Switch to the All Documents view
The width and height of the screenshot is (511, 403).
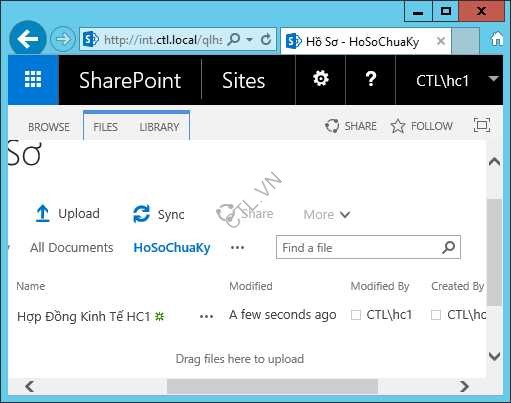point(72,248)
